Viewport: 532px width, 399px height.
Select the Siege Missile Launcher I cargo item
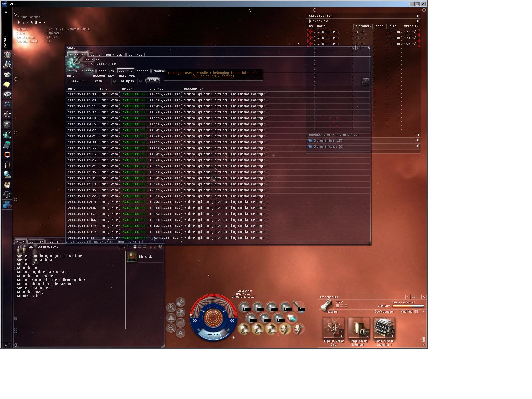pos(384,332)
